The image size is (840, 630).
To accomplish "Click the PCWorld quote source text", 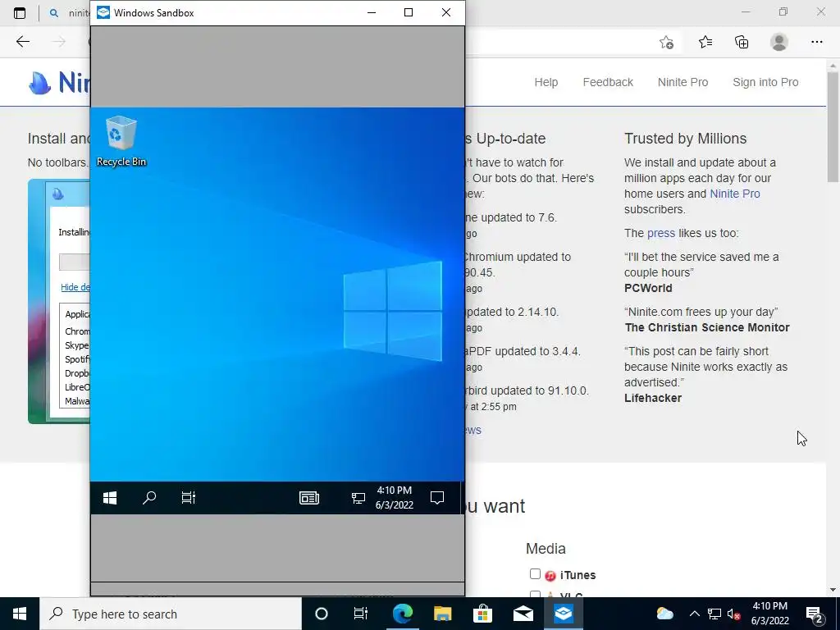I will 648,288.
